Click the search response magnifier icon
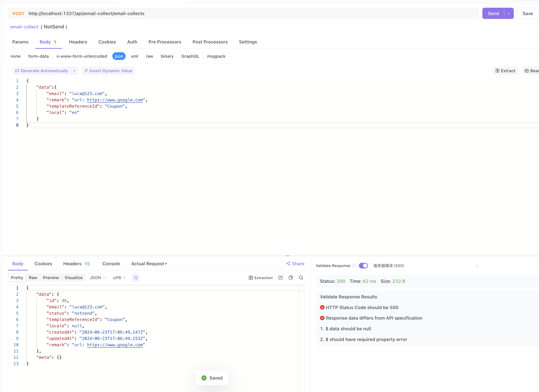Viewport: 539px width, 392px height. (x=301, y=278)
